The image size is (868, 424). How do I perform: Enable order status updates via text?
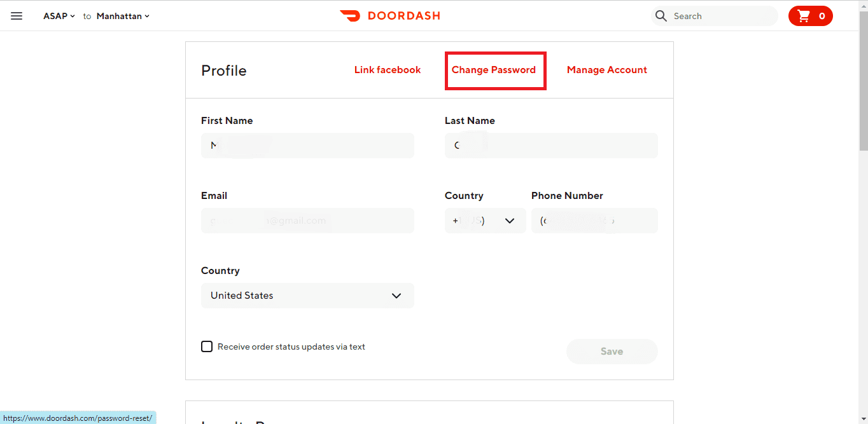(207, 346)
